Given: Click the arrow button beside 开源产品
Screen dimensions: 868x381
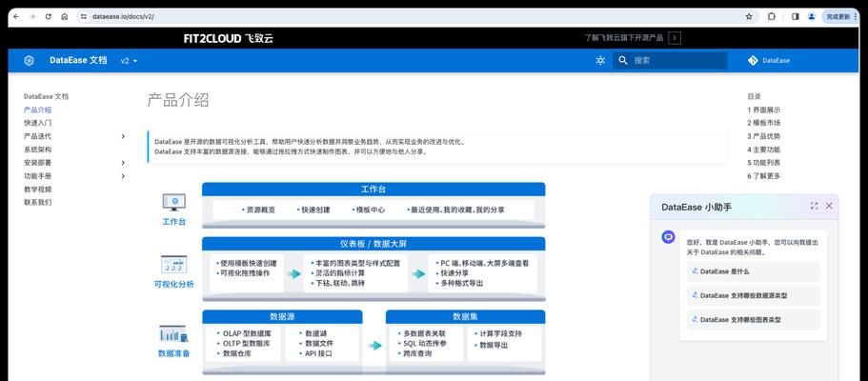Looking at the screenshot, I should [x=675, y=38].
